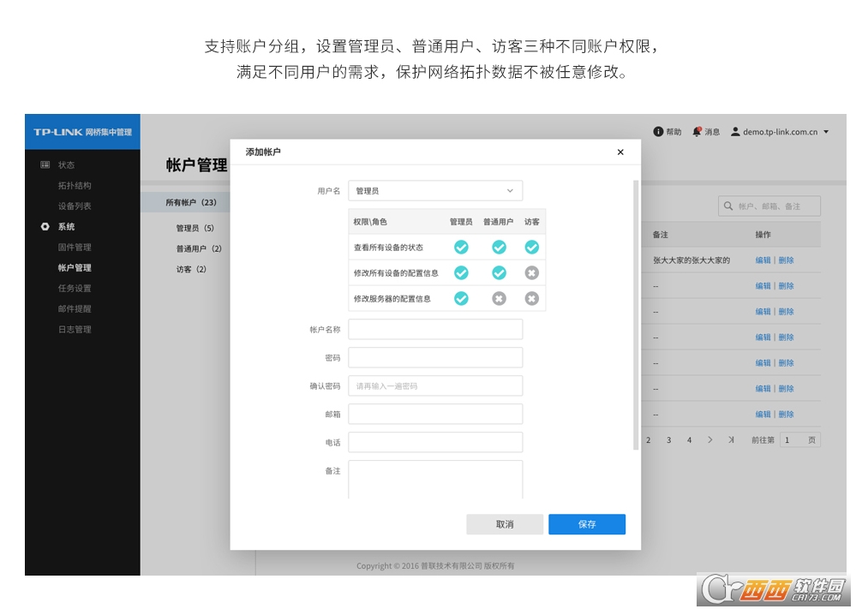Click the next page chevron in pagination
The height and width of the screenshot is (615, 868).
point(709,439)
